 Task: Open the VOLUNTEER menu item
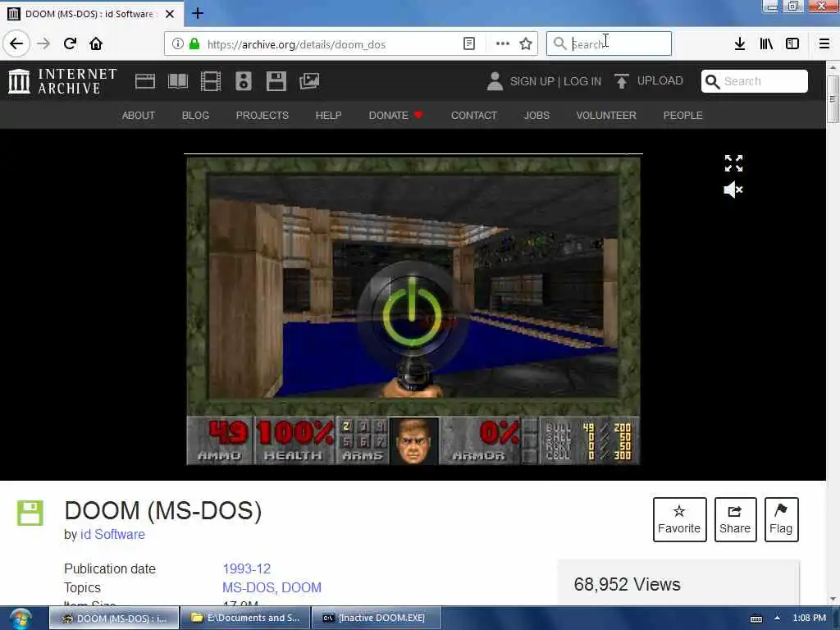pyautogui.click(x=606, y=115)
